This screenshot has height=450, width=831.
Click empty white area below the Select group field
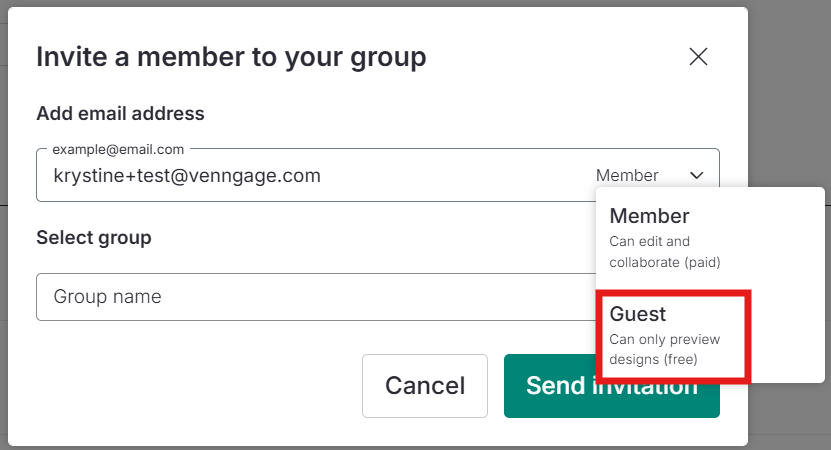pos(185,382)
